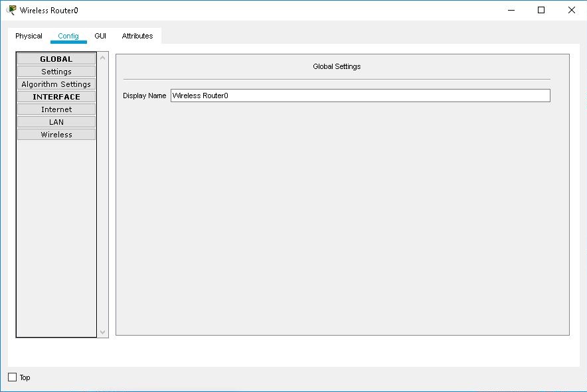
Task: Open Algorithm Settings configuration
Action: click(x=56, y=84)
